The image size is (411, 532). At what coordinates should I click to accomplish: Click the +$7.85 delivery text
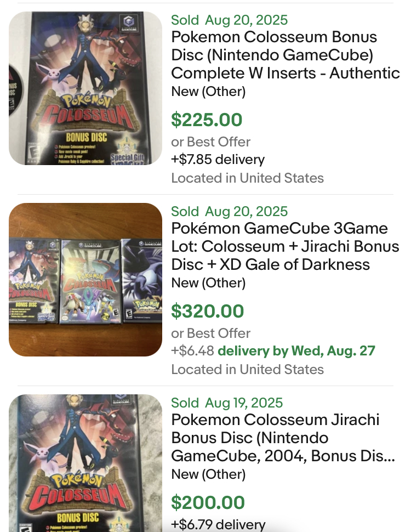[218, 159]
